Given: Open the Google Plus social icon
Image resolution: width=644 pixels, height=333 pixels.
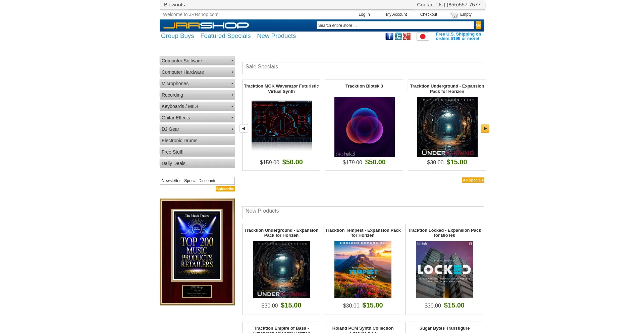Looking at the screenshot, I should [x=407, y=37].
